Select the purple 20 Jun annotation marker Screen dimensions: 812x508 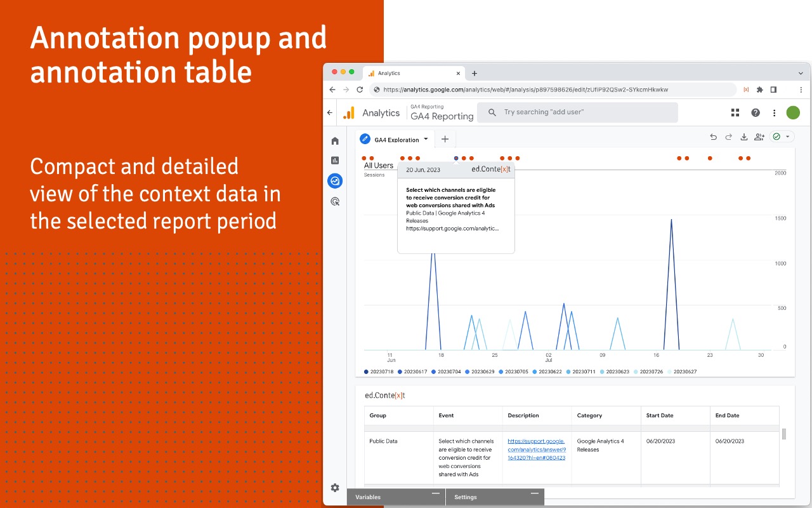[x=456, y=158]
